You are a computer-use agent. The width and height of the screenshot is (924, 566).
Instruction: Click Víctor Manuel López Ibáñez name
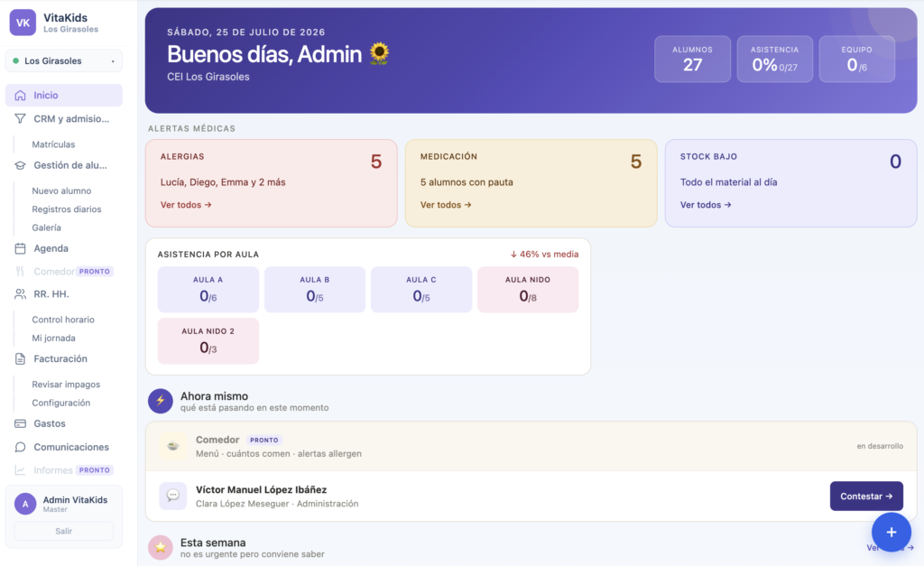pos(261,489)
